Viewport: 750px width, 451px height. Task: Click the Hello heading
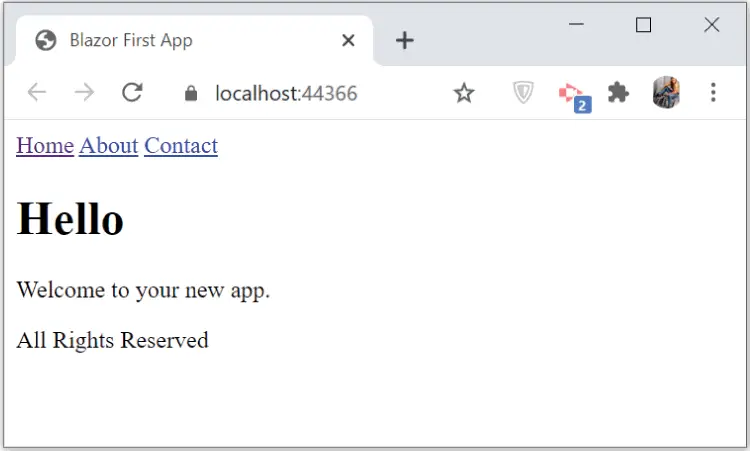click(70, 219)
